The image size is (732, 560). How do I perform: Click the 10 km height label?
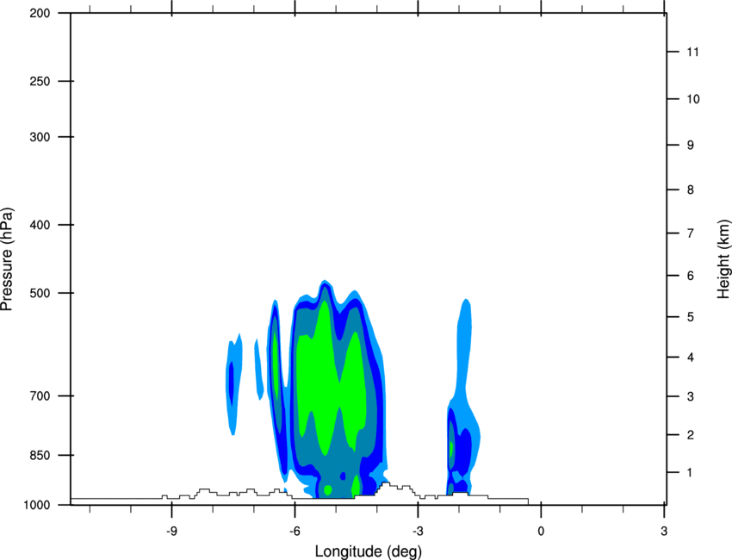point(693,99)
